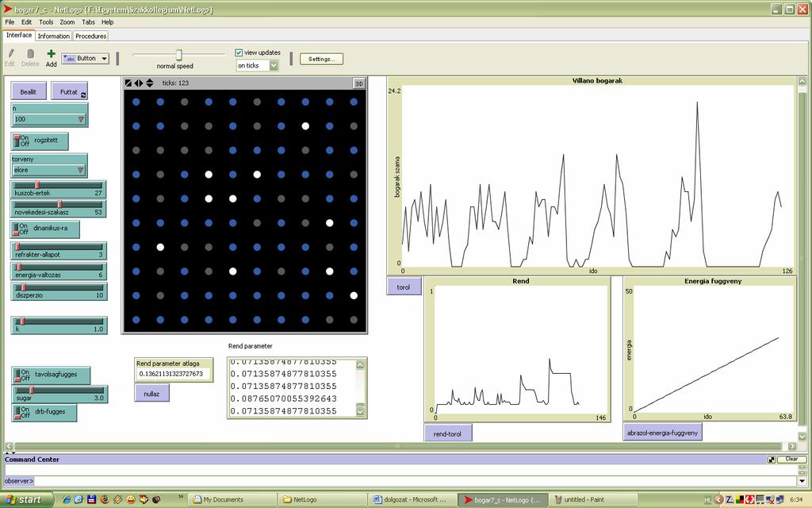Click the k slider
This screenshot has height=508, width=812.
coord(59,325)
